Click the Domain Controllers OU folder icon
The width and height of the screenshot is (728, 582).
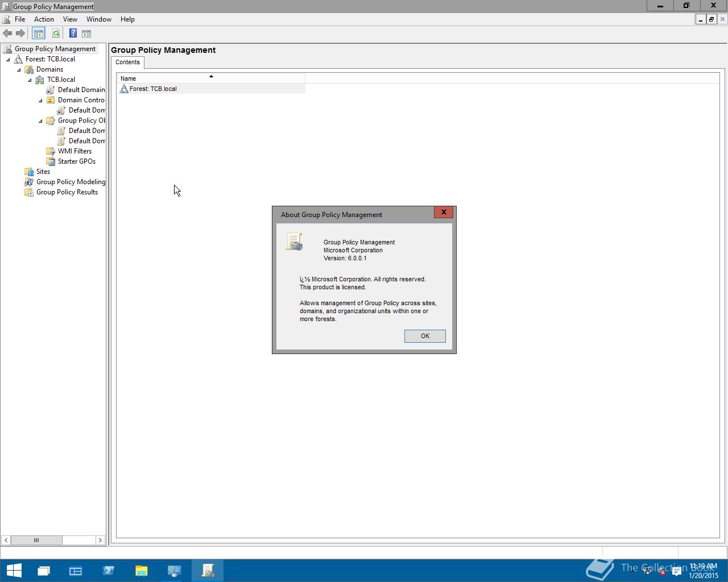pos(51,100)
